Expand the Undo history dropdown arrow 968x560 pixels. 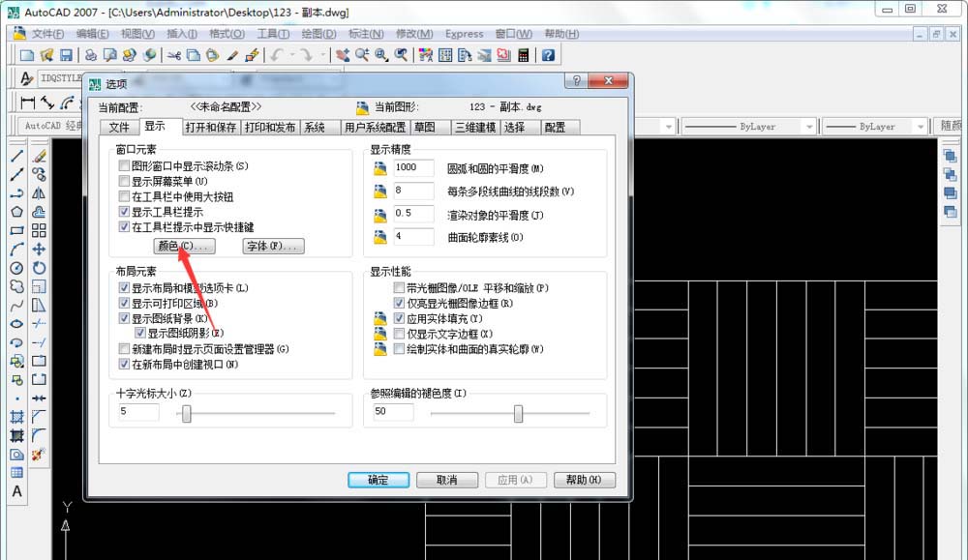[x=291, y=55]
